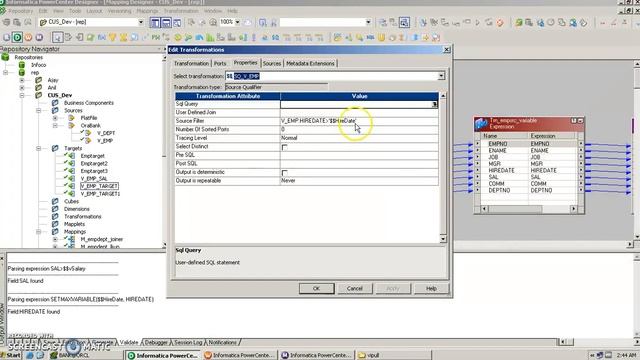Select the purple M designer tool icon
640x360 pixels.
[x=39, y=38]
